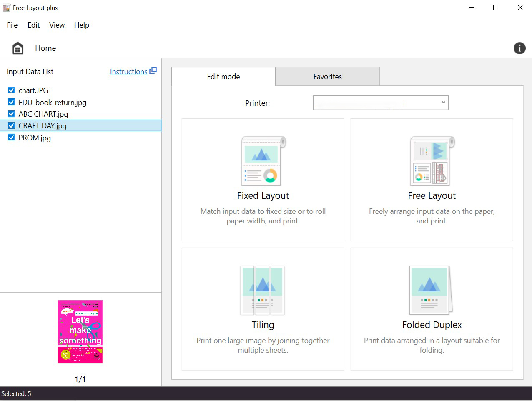Pick the Folded Duplex mode icon
Image resolution: width=532 pixels, height=401 pixels.
pos(431,290)
